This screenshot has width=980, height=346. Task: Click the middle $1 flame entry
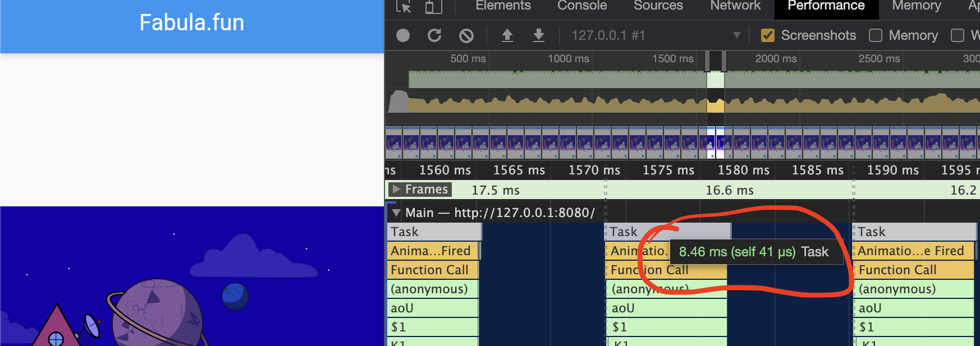667,327
